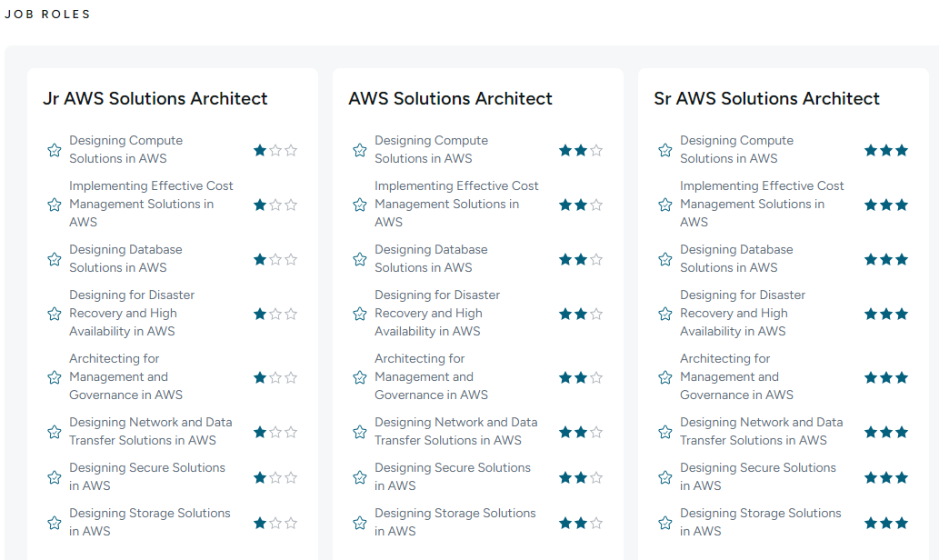The height and width of the screenshot is (560, 939).
Task: Select AWS Architect 'Designing for Disaster Recovery' text
Action: (437, 313)
